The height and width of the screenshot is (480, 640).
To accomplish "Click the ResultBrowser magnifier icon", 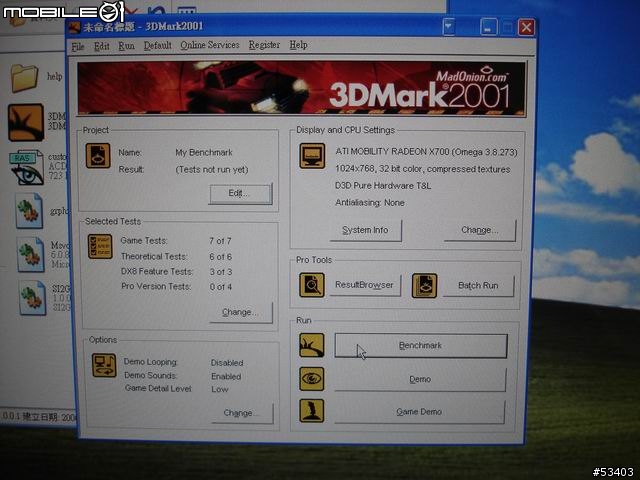I will tap(312, 285).
